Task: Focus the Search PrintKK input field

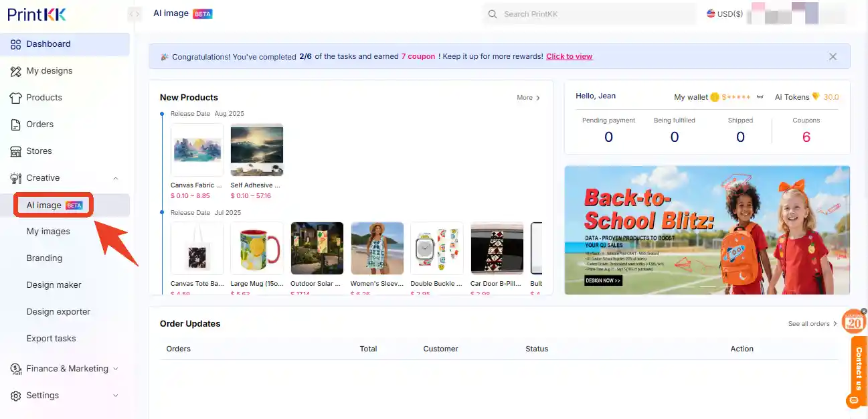Action: (x=589, y=14)
